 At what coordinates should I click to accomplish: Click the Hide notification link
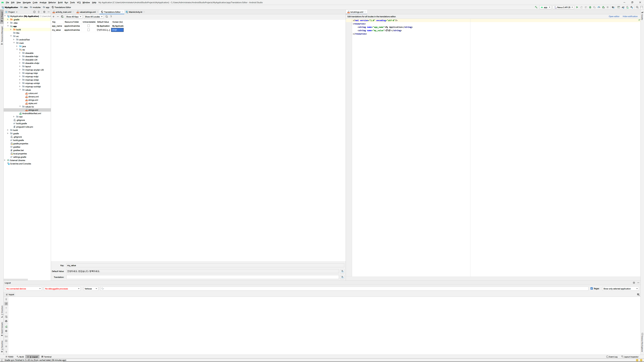point(630,16)
